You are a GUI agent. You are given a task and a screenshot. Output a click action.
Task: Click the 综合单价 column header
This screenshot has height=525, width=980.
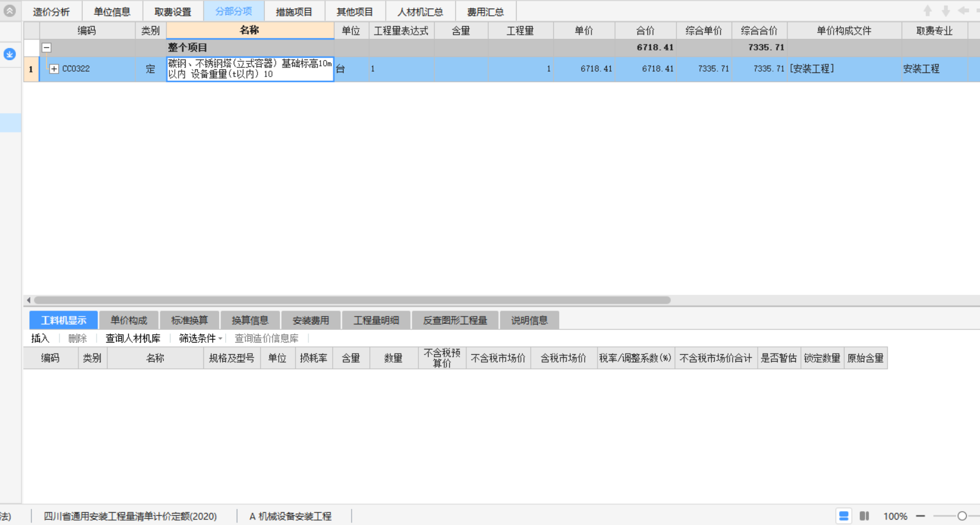click(x=704, y=30)
